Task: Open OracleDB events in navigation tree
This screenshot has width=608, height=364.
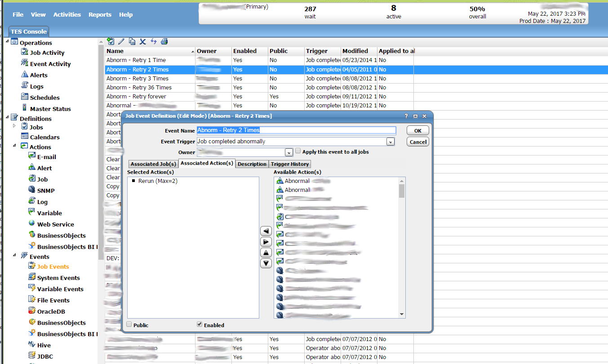Action: coord(51,311)
